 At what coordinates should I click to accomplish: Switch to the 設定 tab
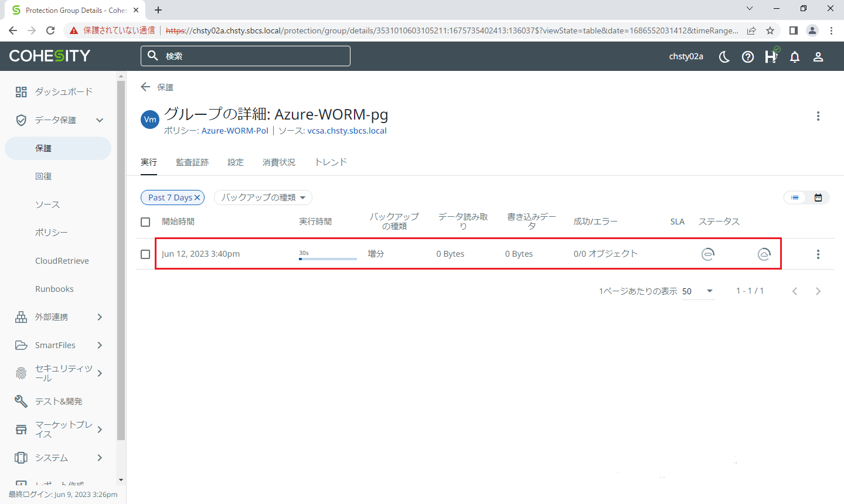[236, 162]
